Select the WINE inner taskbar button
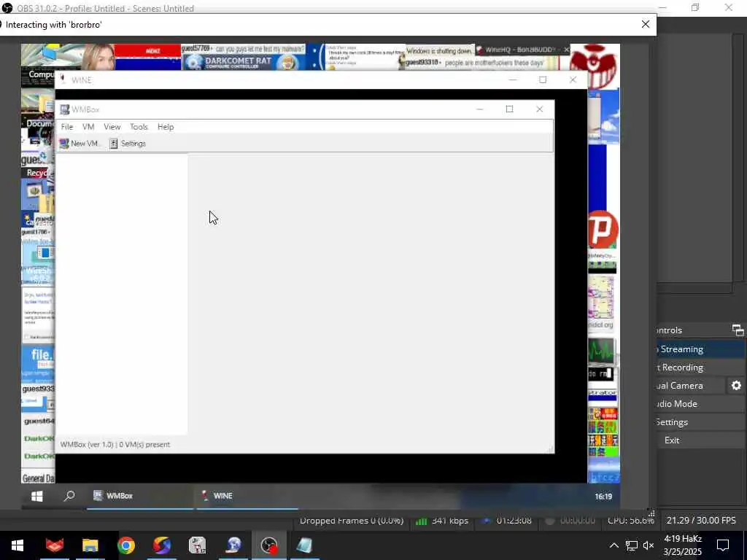747x560 pixels. point(247,496)
